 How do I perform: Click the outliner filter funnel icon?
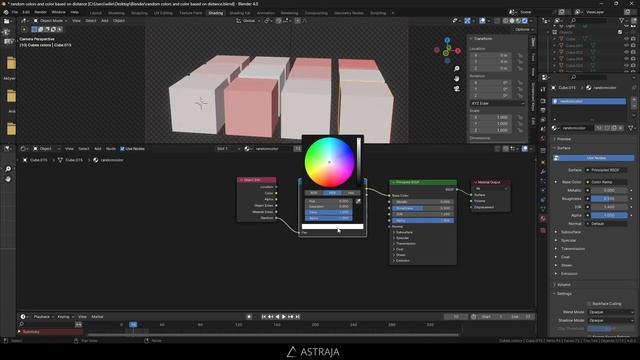[x=622, y=20]
